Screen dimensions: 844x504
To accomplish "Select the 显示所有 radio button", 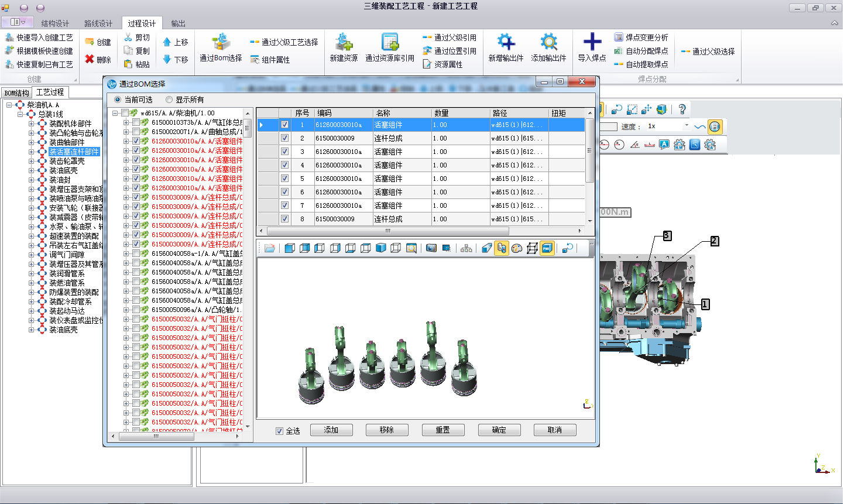I will pyautogui.click(x=170, y=100).
